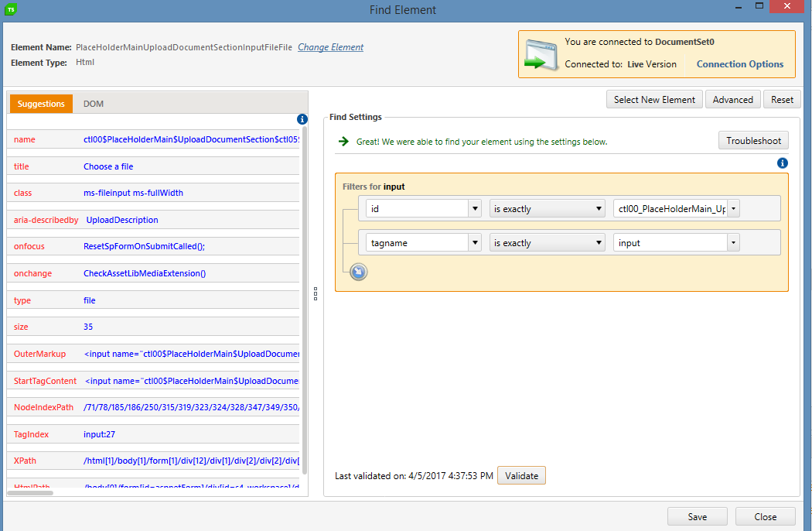Click Select New Element button

coord(654,100)
